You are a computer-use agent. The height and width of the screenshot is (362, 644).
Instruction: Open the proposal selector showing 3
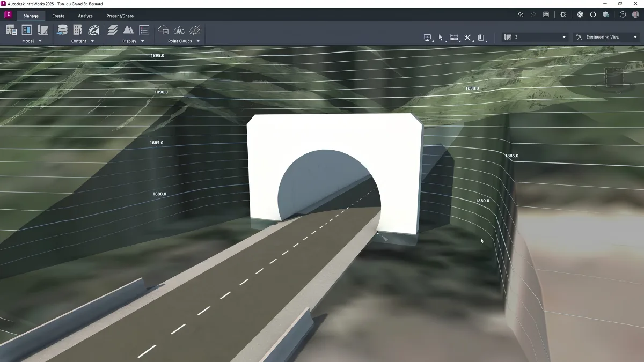click(x=535, y=37)
